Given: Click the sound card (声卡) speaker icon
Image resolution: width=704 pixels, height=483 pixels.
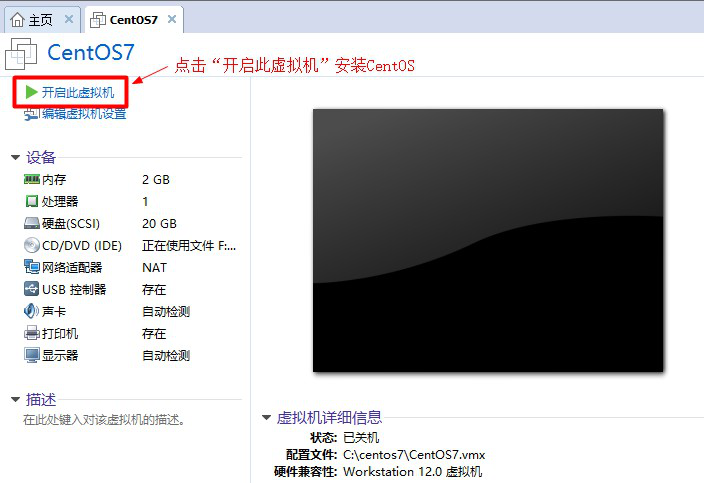Looking at the screenshot, I should point(31,311).
